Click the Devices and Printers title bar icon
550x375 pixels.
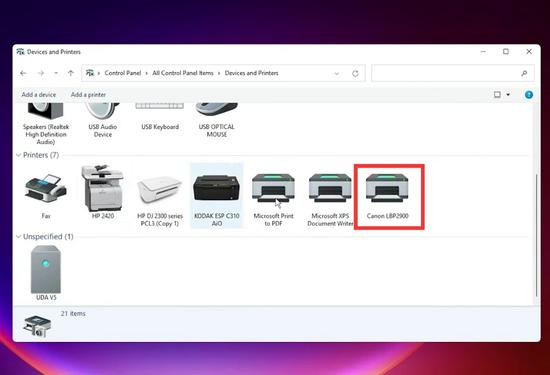(x=20, y=52)
